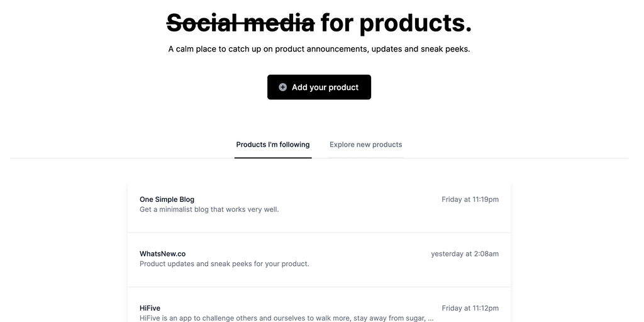Click the minimalist blog description text

209,209
